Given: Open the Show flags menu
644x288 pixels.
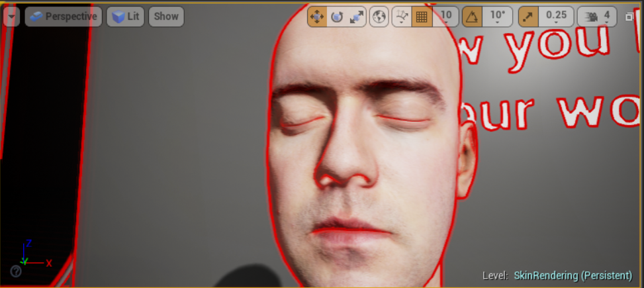Looking at the screenshot, I should tap(166, 17).
